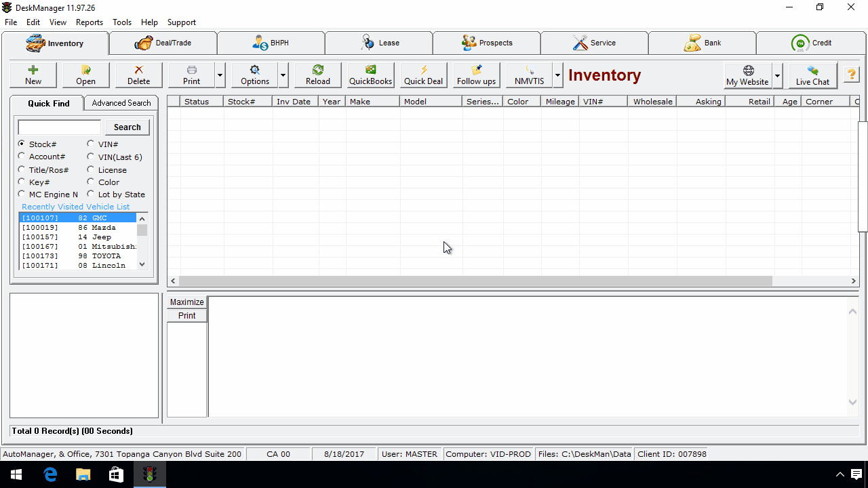Click the Maximize panel button
This screenshot has width=868, height=488.
[x=186, y=302]
